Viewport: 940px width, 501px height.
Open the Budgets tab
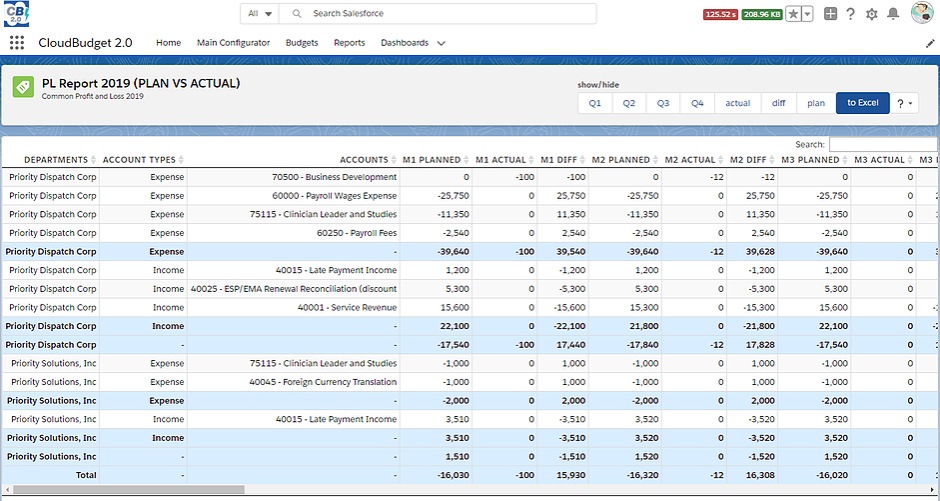pos(302,43)
